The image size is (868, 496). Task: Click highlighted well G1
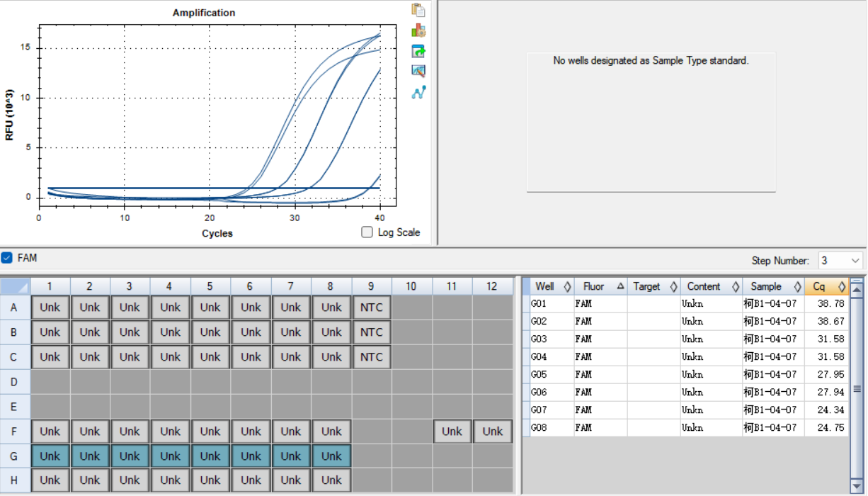click(50, 456)
